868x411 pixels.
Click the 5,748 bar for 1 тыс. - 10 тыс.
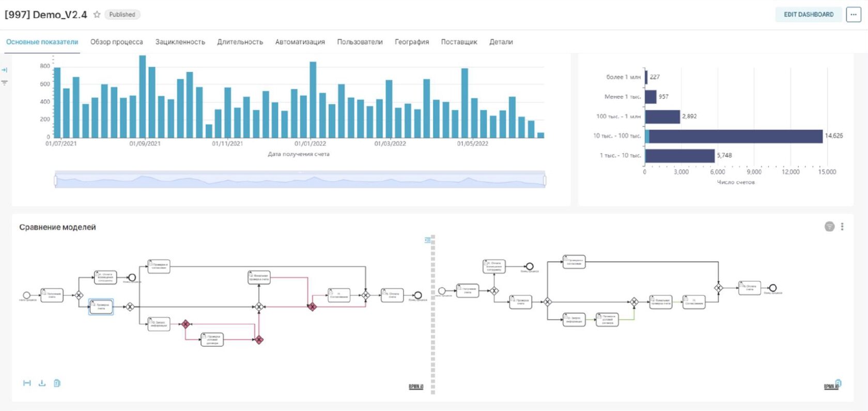pos(680,156)
